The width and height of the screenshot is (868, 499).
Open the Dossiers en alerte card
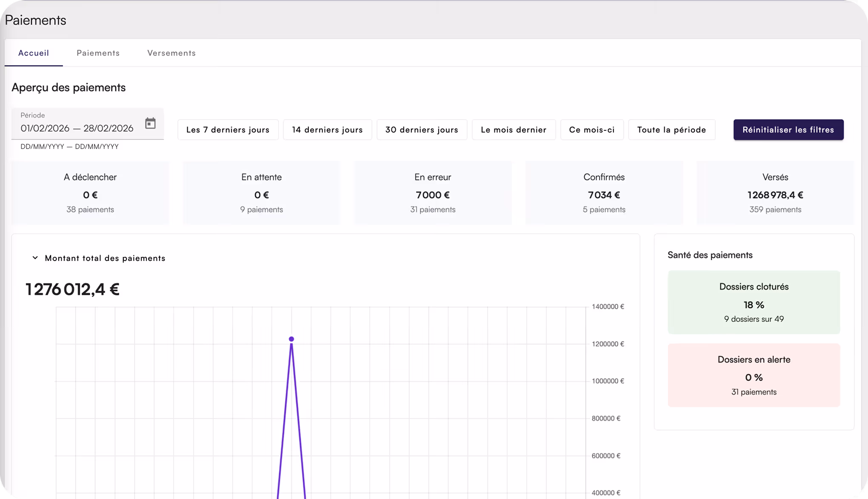pos(754,375)
